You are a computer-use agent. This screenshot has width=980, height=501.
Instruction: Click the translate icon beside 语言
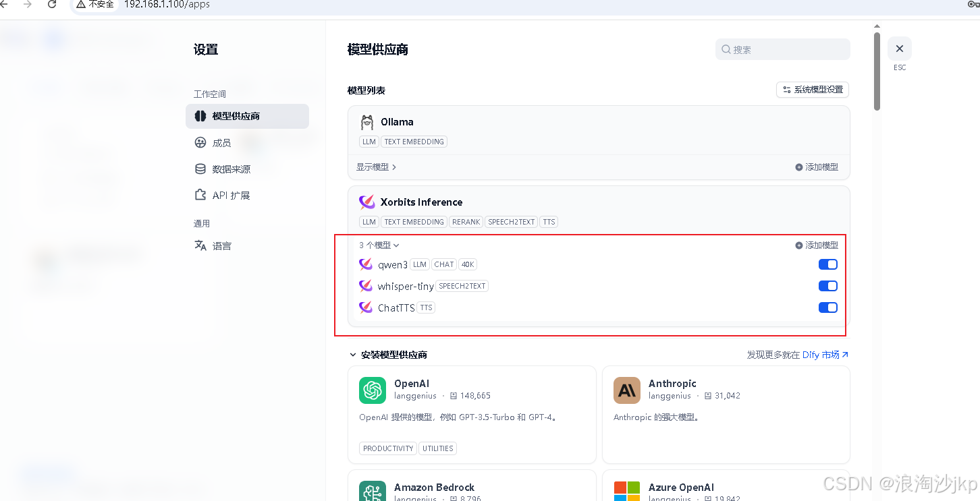tap(200, 245)
